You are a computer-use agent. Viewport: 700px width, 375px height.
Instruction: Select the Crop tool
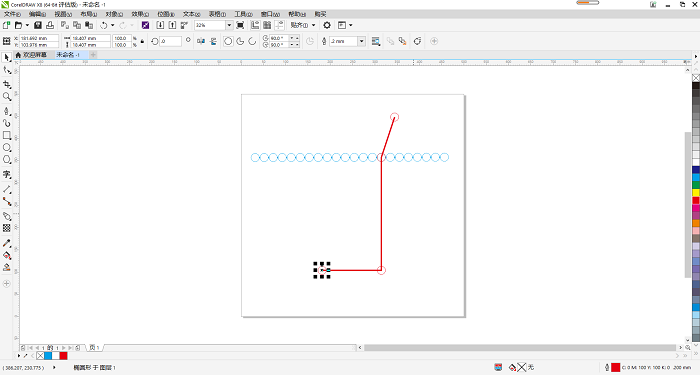7,84
